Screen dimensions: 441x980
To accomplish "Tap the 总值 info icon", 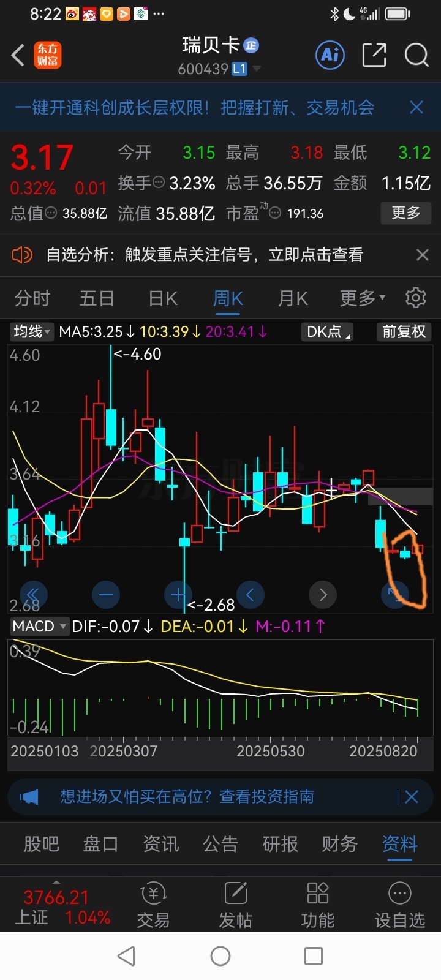I will point(51,213).
